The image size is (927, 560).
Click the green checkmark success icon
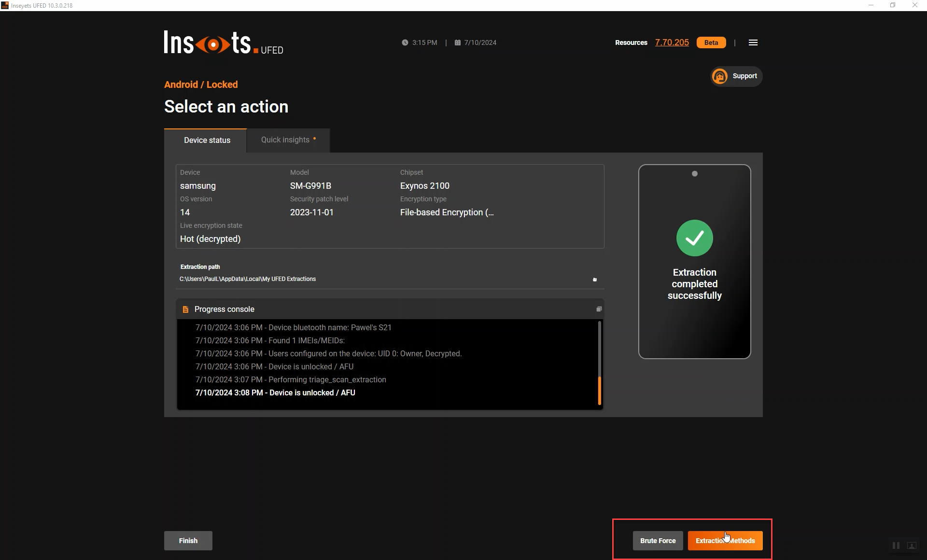(694, 238)
